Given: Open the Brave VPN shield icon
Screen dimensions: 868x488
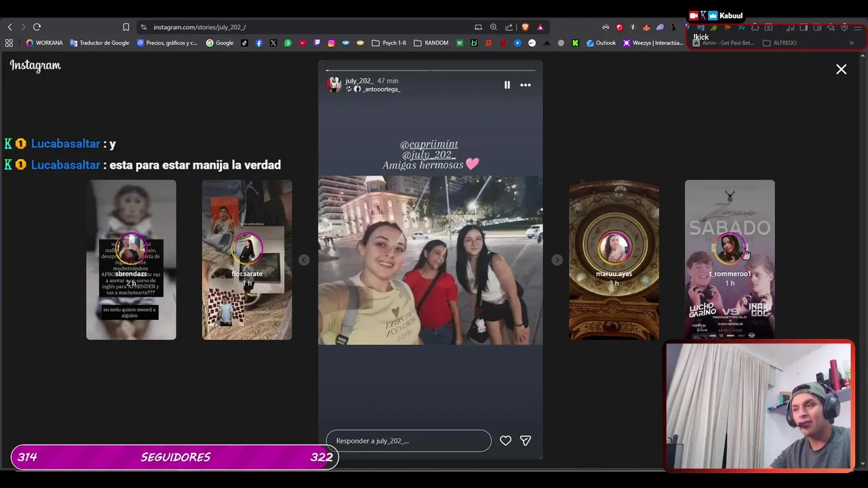Looking at the screenshot, I should click(844, 28).
